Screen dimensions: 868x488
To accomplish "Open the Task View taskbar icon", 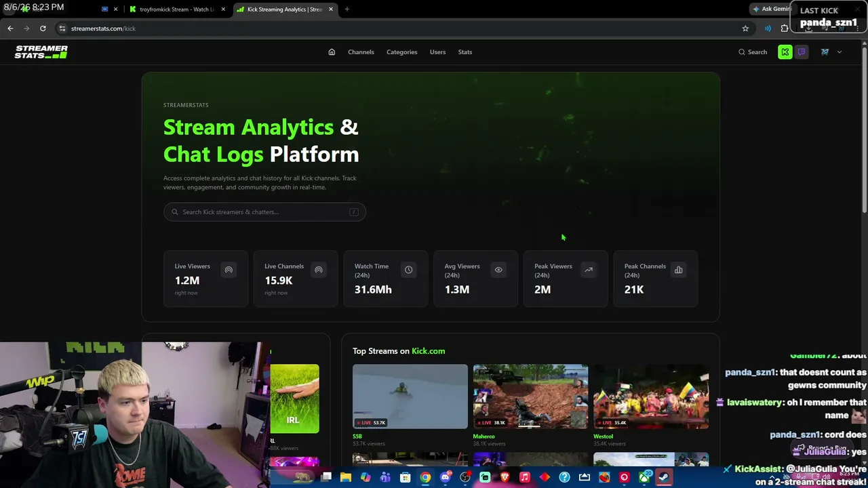I will tap(326, 478).
